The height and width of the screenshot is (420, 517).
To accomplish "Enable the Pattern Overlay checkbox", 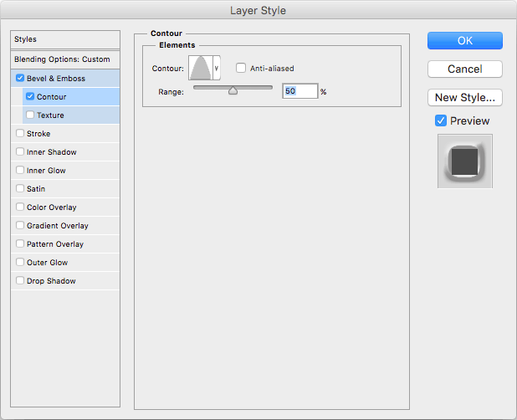I will 20,243.
